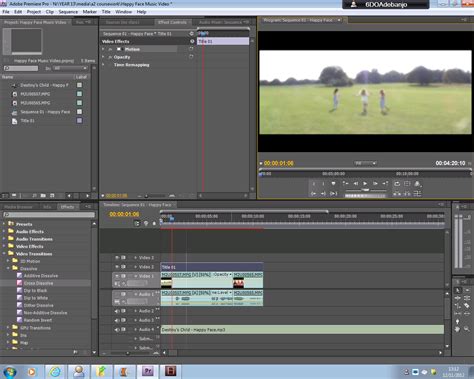Select the Dip to Black transition
474x379 pixels.
(x=35, y=290)
